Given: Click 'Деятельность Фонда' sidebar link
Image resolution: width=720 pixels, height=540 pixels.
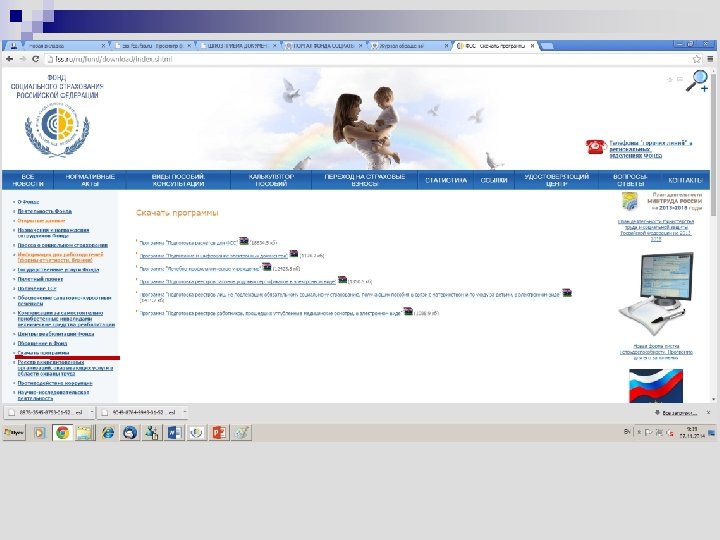Looking at the screenshot, I should tap(45, 211).
